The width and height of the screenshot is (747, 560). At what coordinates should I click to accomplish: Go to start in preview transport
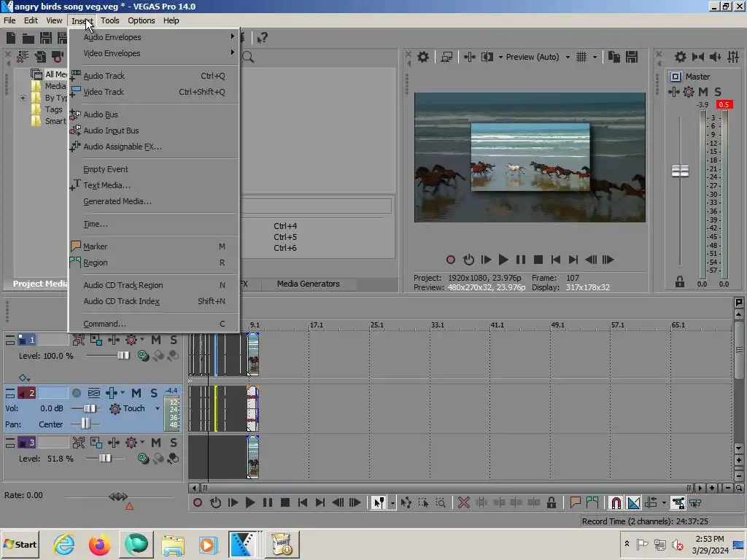(x=555, y=260)
